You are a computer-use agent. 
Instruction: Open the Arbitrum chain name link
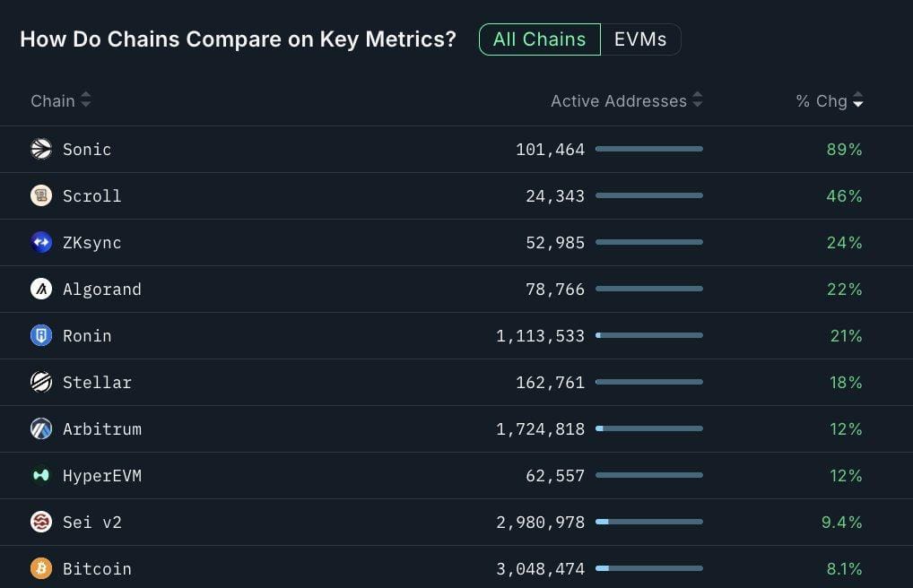point(101,429)
